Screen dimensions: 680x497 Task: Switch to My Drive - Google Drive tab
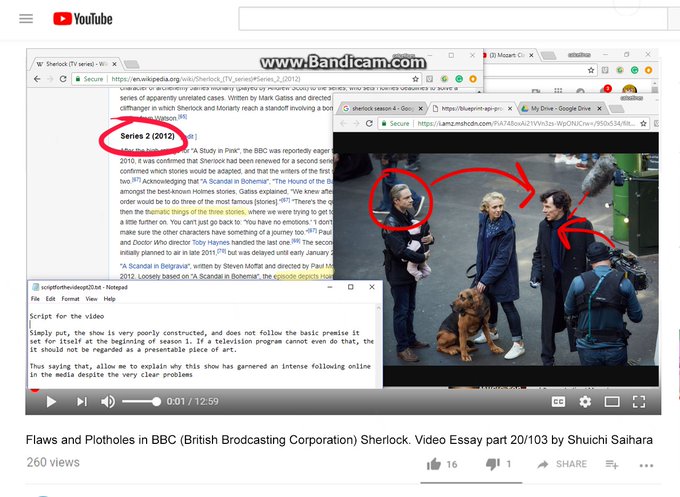tap(561, 108)
